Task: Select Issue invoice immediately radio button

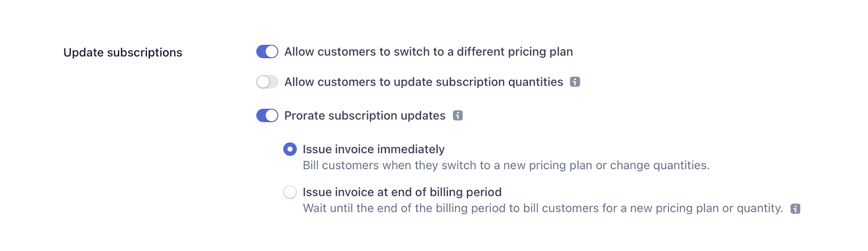Action: click(290, 149)
